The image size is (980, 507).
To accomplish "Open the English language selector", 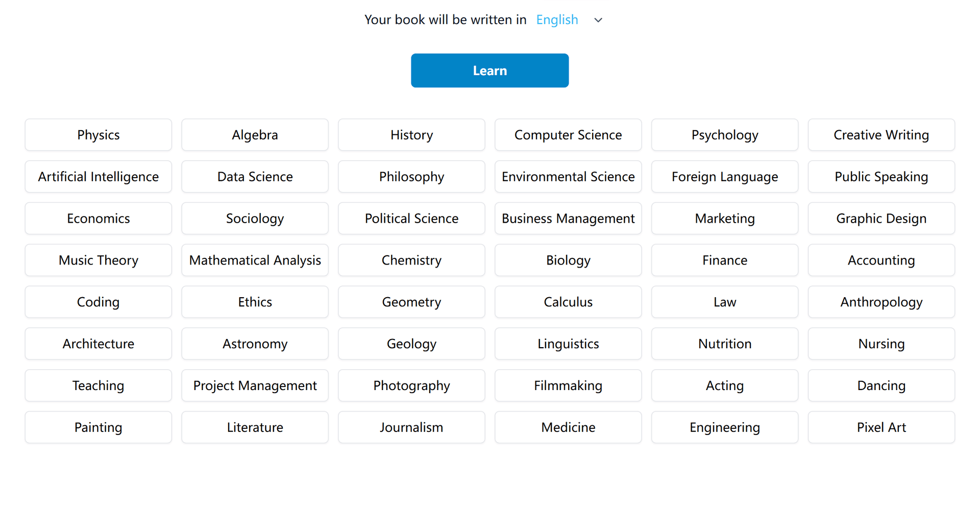I will tap(557, 20).
